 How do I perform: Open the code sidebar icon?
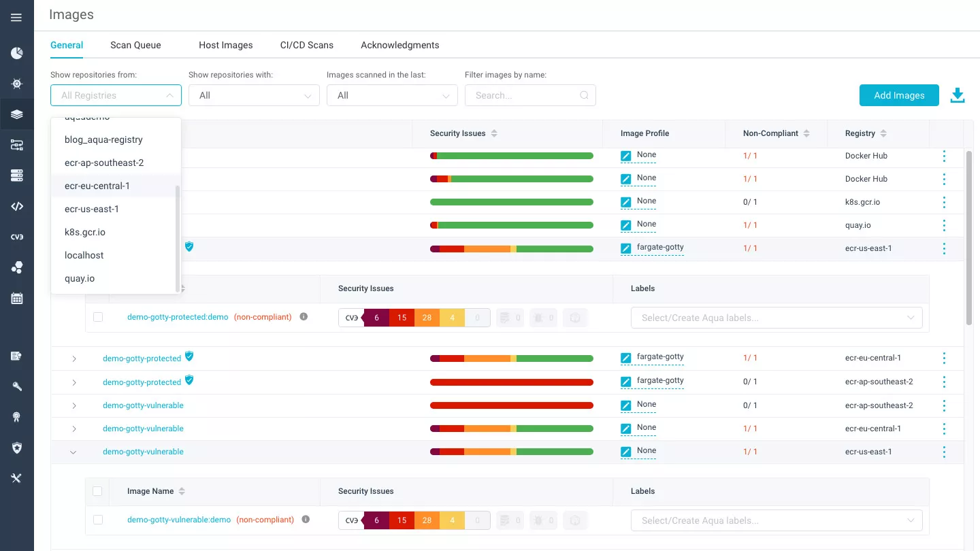[x=17, y=207]
